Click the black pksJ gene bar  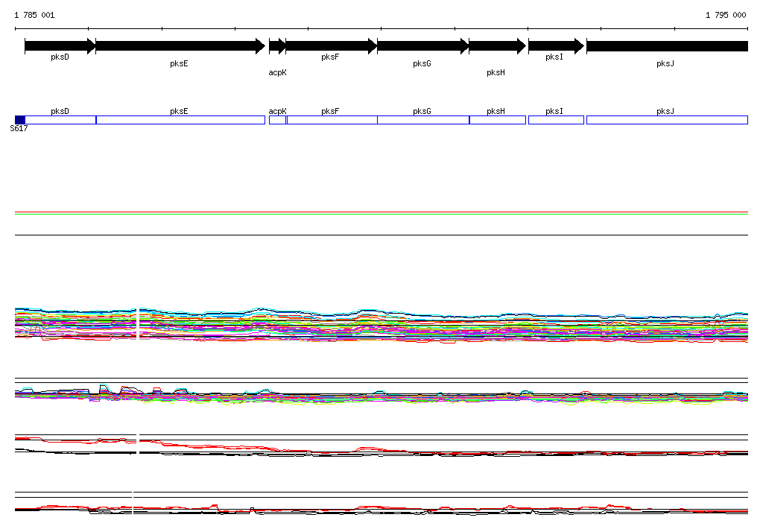pos(667,46)
